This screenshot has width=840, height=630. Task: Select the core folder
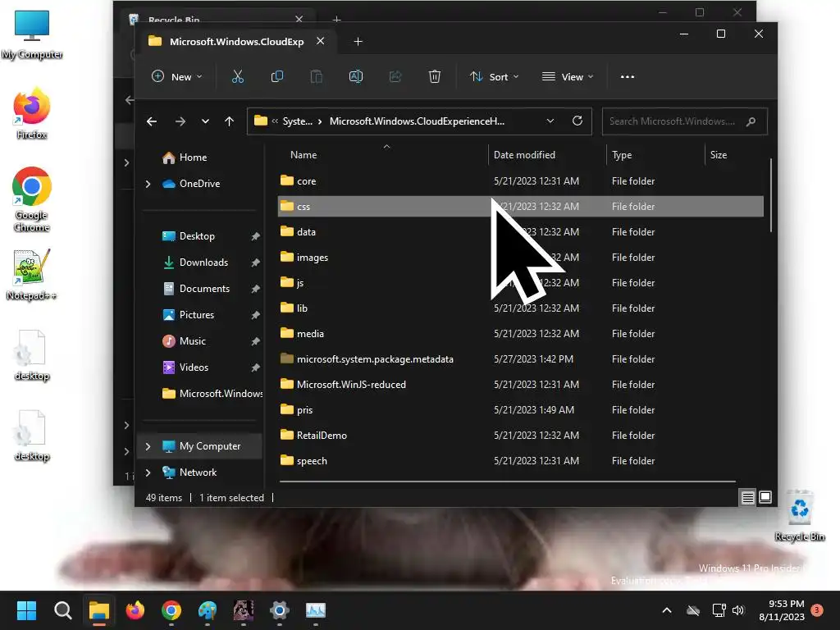coord(520,181)
